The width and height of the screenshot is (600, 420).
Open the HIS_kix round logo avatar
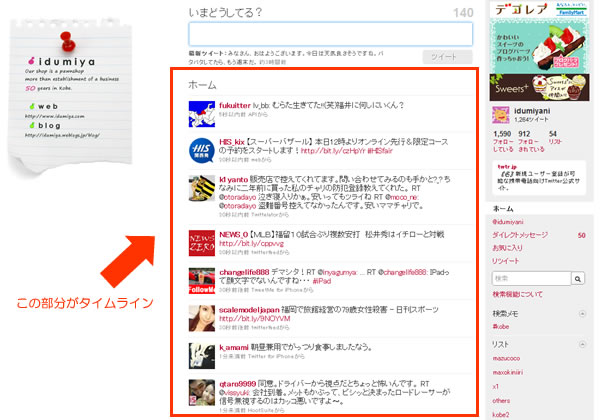coord(202,151)
